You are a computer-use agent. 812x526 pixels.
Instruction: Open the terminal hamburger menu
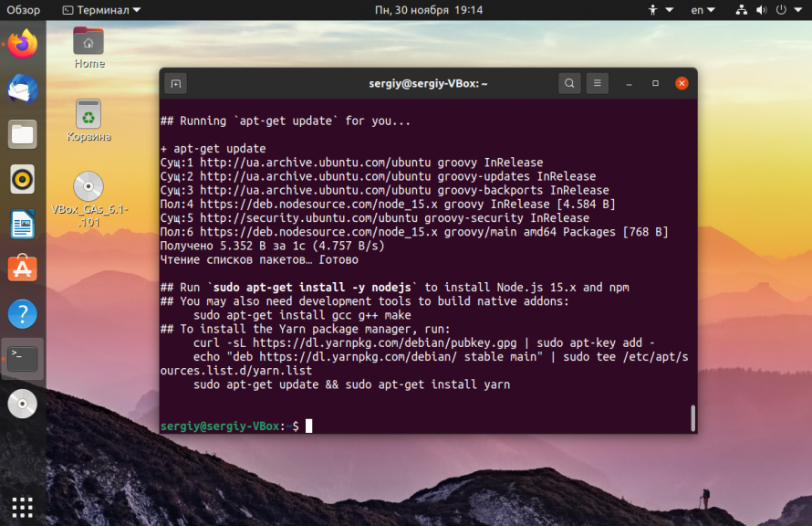pos(597,83)
